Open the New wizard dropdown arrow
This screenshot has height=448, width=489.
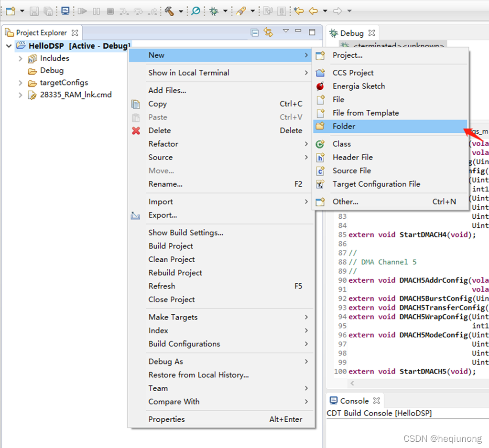pos(22,11)
